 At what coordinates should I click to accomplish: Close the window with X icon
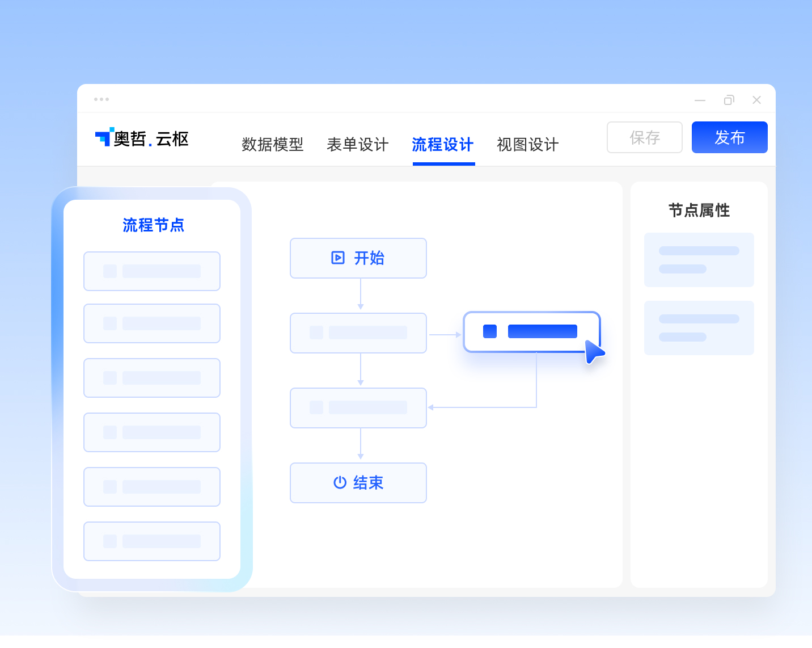(756, 100)
